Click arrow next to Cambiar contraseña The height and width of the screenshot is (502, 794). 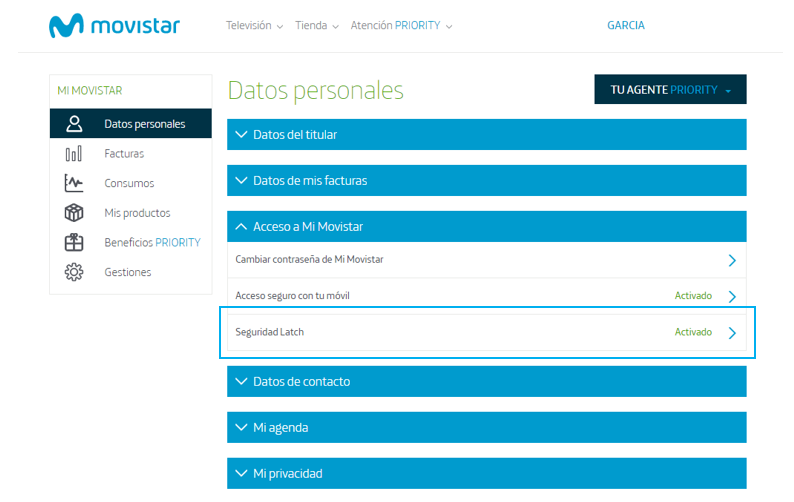[x=732, y=260]
